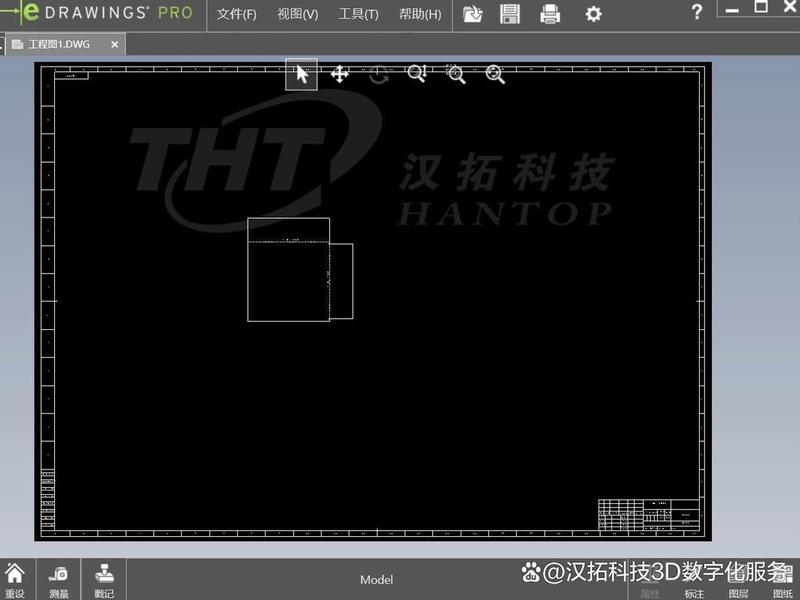The height and width of the screenshot is (600, 800).
Task: Click the open file folder icon
Action: click(x=472, y=14)
